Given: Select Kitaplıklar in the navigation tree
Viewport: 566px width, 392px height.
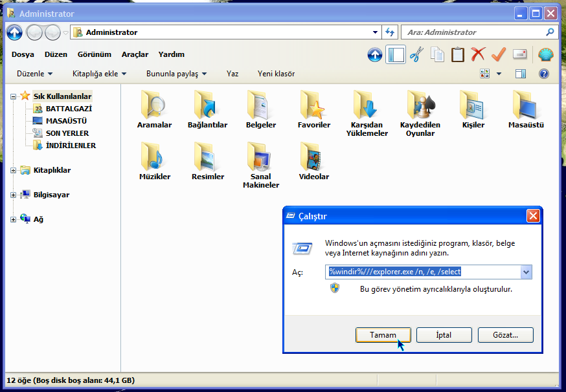Looking at the screenshot, I should (52, 170).
